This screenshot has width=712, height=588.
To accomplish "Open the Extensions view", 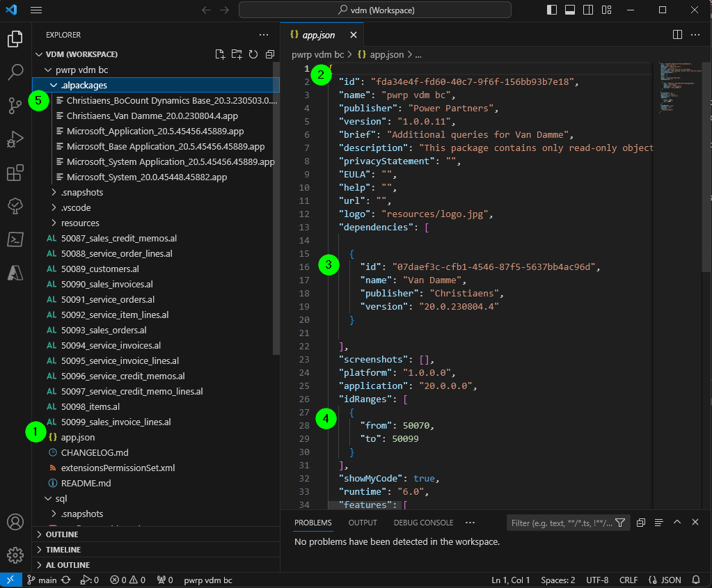I will (15, 173).
